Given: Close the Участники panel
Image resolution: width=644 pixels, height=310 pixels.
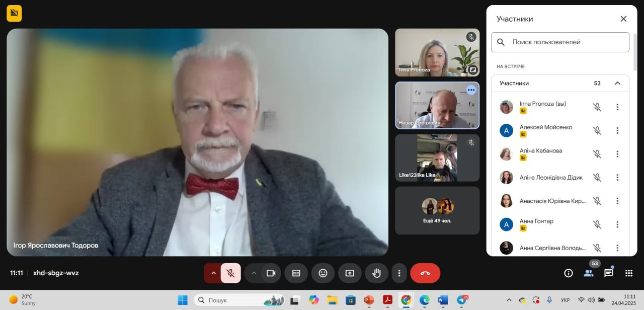Looking at the screenshot, I should click(x=623, y=19).
